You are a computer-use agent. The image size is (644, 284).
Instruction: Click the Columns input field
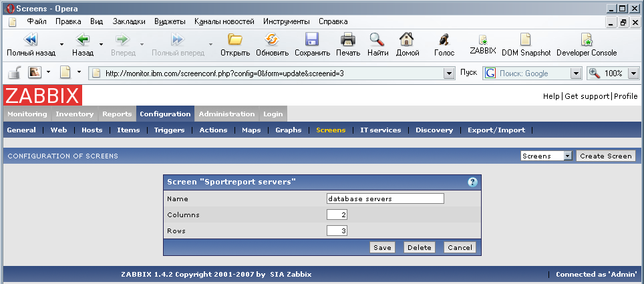click(x=337, y=215)
